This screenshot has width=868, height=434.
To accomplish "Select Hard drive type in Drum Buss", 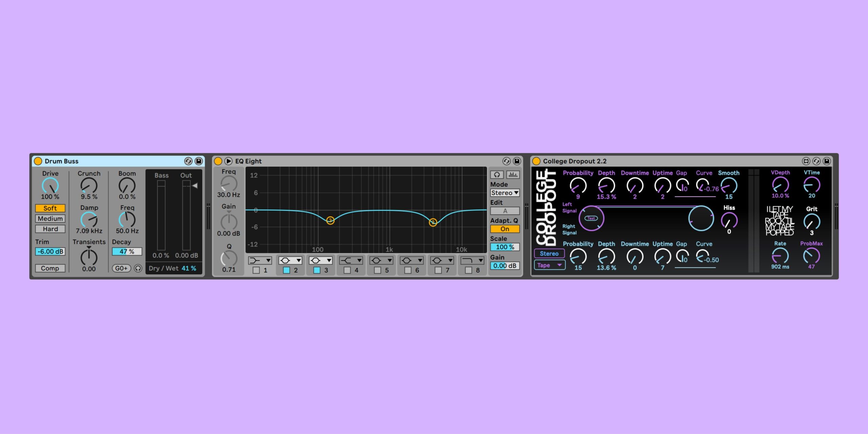I will point(50,229).
